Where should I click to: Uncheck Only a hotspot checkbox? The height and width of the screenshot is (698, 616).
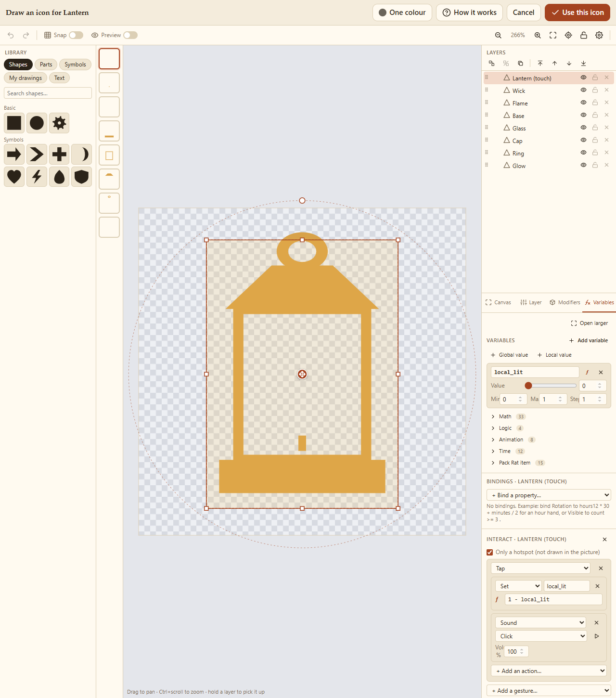click(490, 552)
